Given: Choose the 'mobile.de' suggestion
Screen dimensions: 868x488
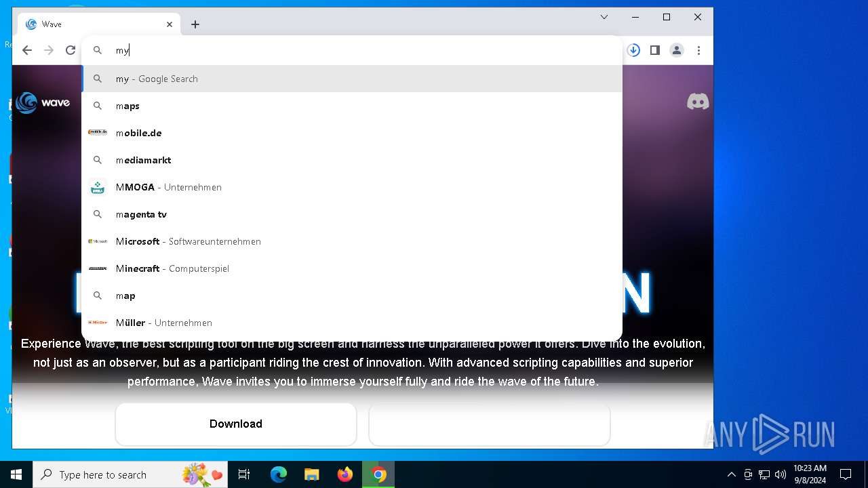Looking at the screenshot, I should (352, 133).
